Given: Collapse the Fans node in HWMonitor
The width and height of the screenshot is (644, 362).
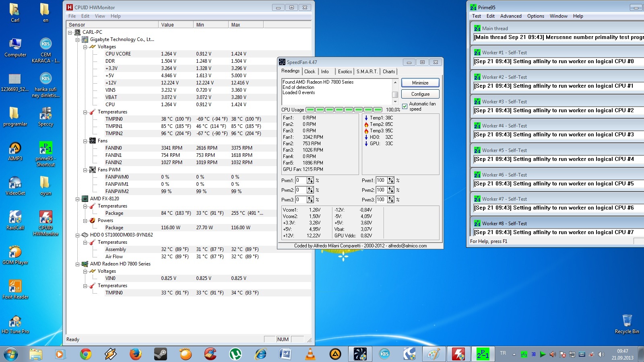Looking at the screenshot, I should (85, 141).
